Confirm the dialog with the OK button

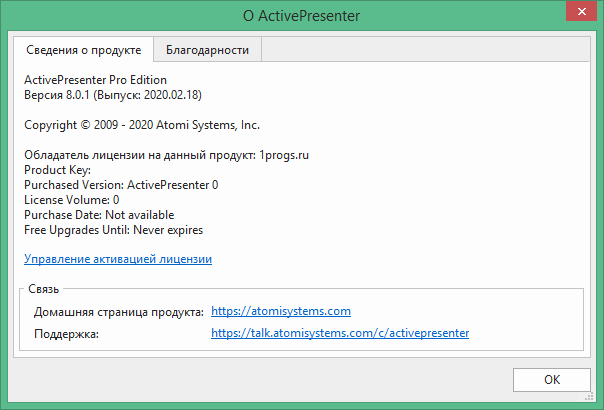(552, 380)
